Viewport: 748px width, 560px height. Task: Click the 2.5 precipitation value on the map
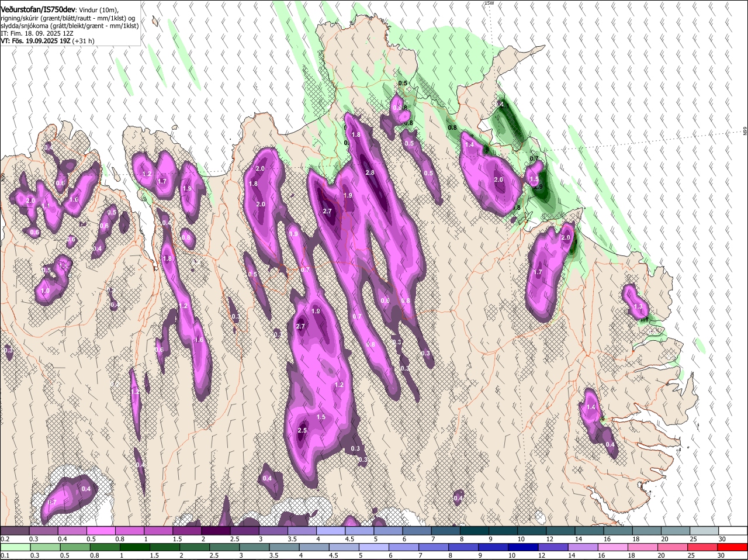click(302, 430)
